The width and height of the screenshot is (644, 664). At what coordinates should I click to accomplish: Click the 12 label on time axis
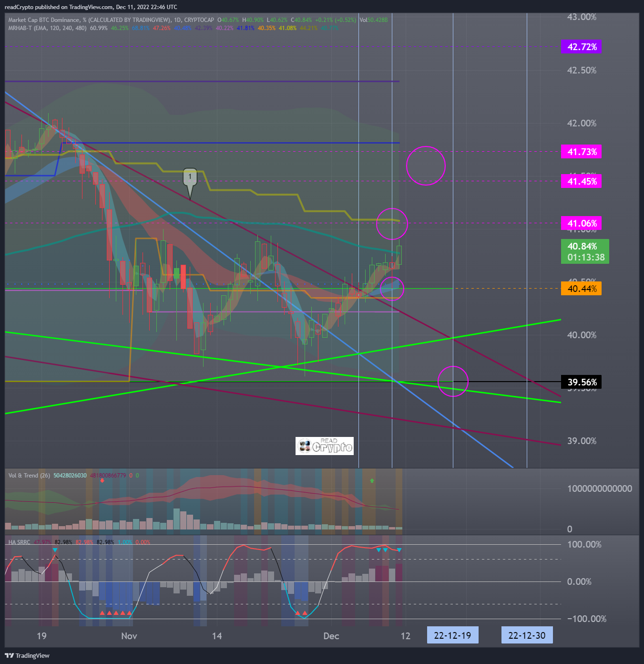coord(405,636)
